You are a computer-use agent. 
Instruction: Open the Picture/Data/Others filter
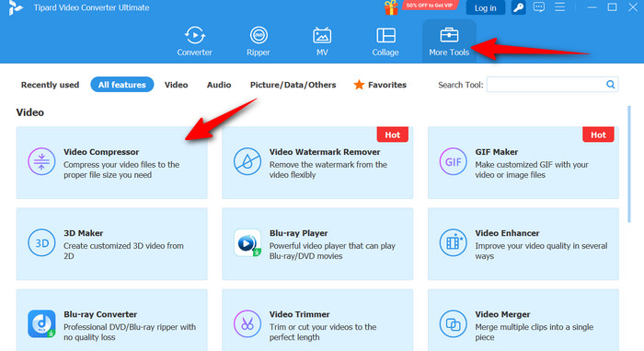point(293,85)
